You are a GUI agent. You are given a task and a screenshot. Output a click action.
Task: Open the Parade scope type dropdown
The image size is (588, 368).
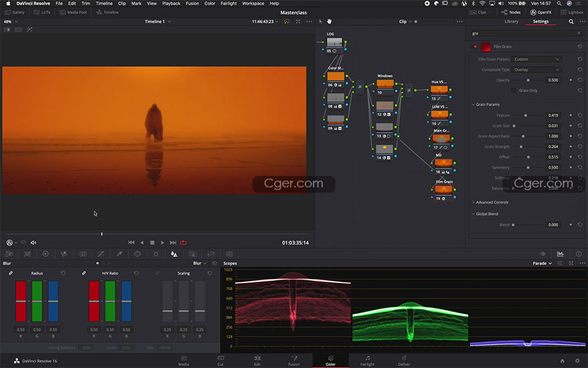tap(543, 263)
